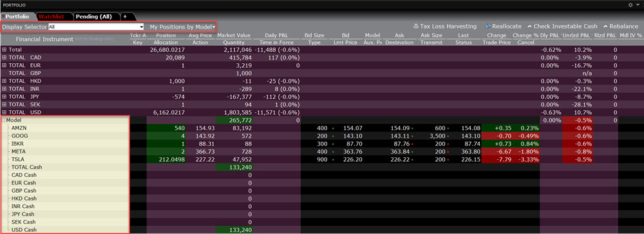Click the Daily P&L column header
644x234 pixels.
pos(276,35)
